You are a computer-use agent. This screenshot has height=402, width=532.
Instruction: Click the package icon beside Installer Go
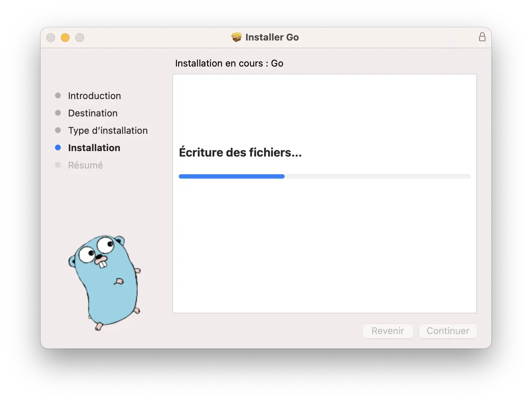[x=236, y=37]
